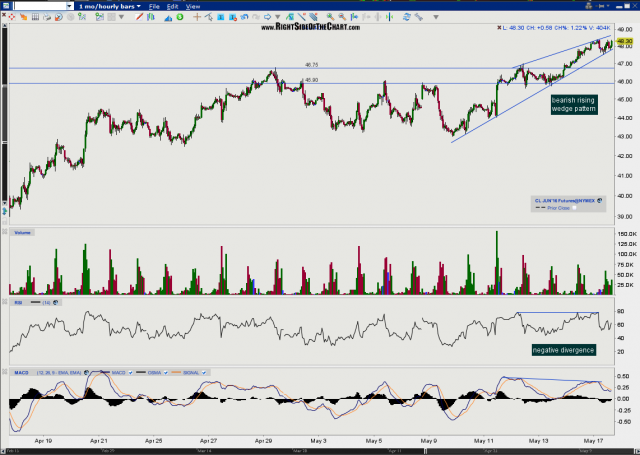Click the small red X above lifebuoy

(x=4, y=15)
